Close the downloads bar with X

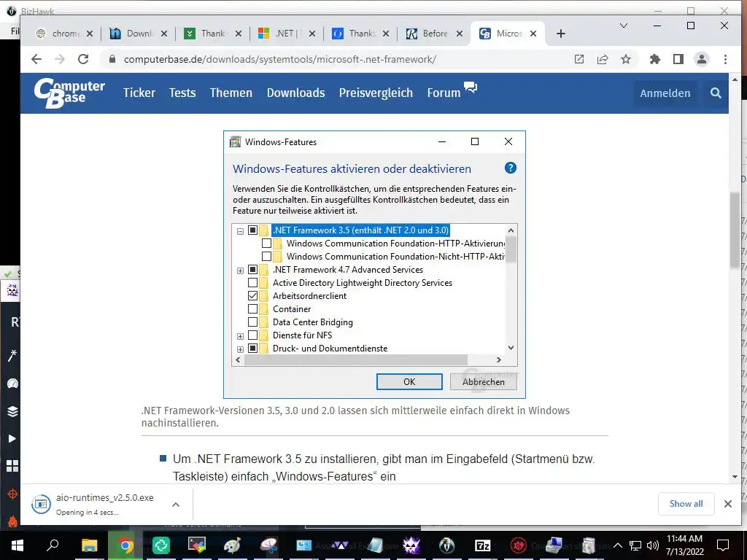[727, 504]
